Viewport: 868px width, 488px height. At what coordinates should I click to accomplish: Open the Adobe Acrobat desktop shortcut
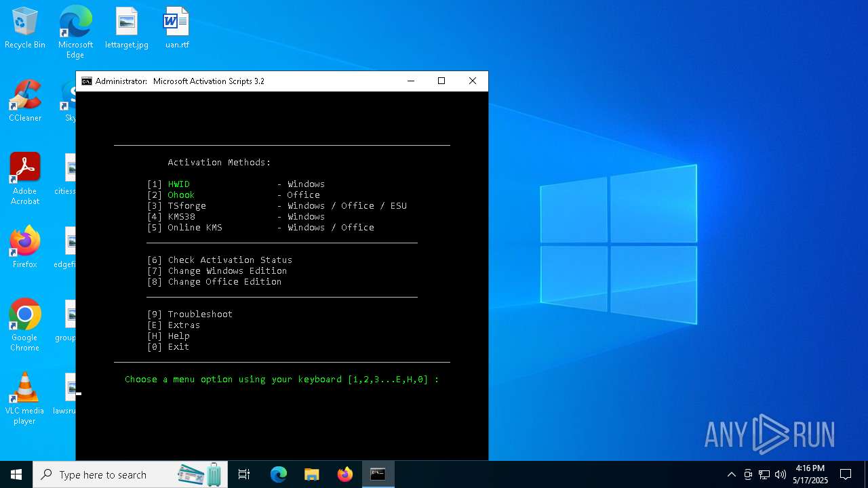[x=25, y=179]
